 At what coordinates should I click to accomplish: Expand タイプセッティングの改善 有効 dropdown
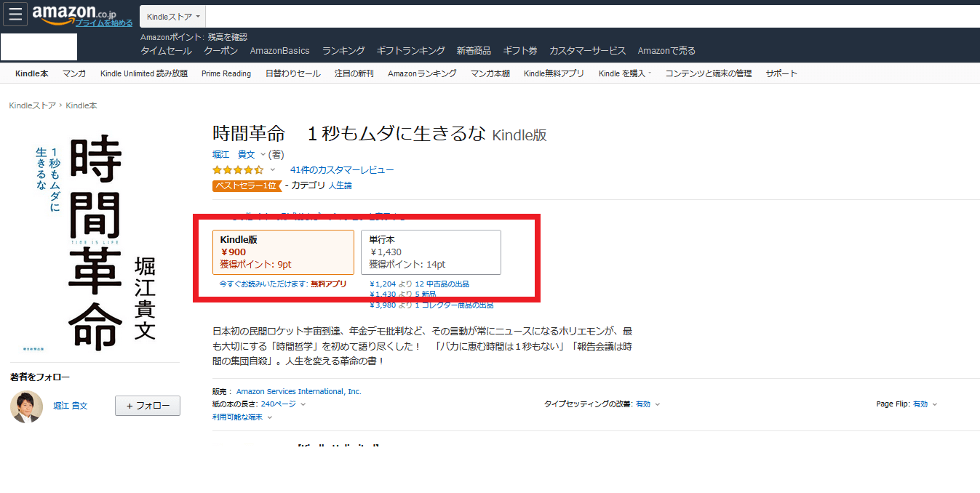point(648,404)
